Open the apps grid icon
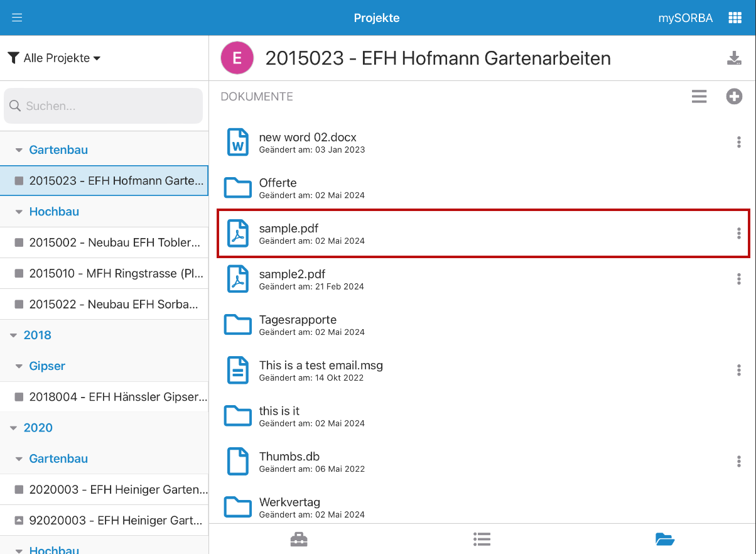 [x=735, y=18]
